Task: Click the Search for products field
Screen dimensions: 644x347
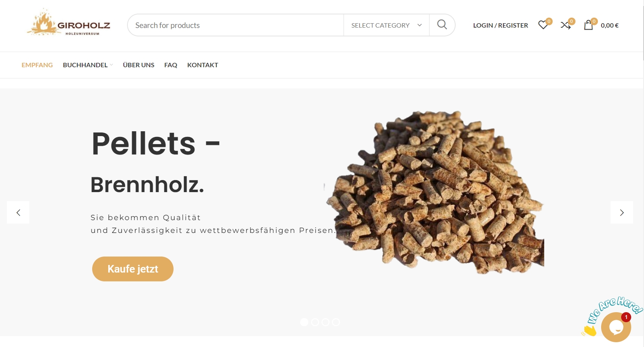Action: [236, 25]
